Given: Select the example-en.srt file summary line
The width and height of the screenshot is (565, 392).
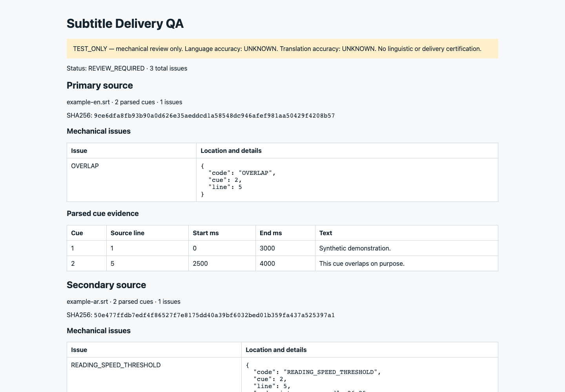Looking at the screenshot, I should pyautogui.click(x=124, y=102).
